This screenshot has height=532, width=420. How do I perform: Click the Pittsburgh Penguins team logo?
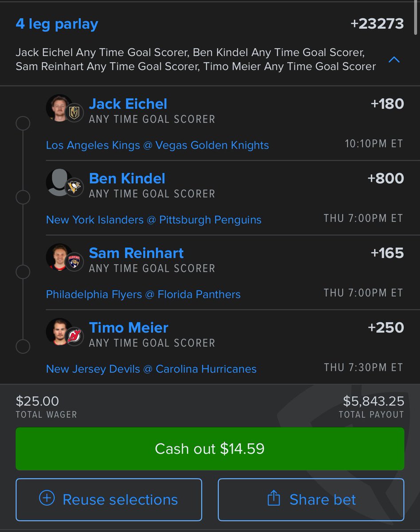[x=74, y=188]
